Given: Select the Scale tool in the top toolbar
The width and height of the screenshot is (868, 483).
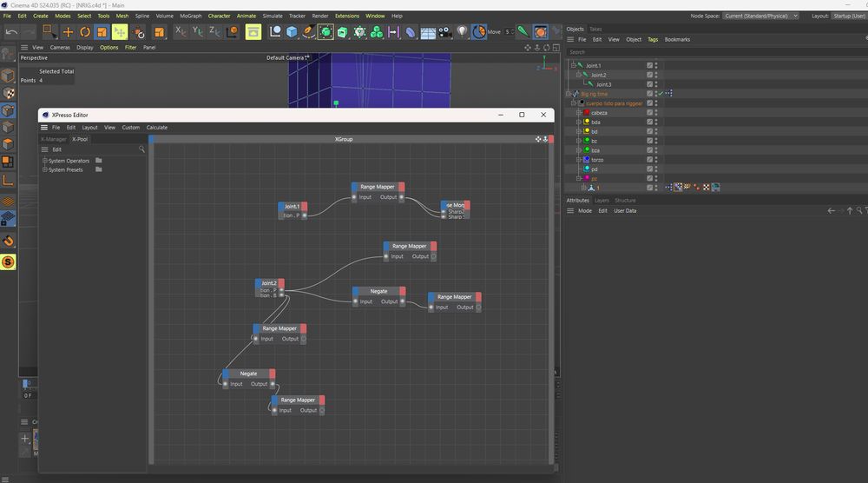Looking at the screenshot, I should coord(102,32).
